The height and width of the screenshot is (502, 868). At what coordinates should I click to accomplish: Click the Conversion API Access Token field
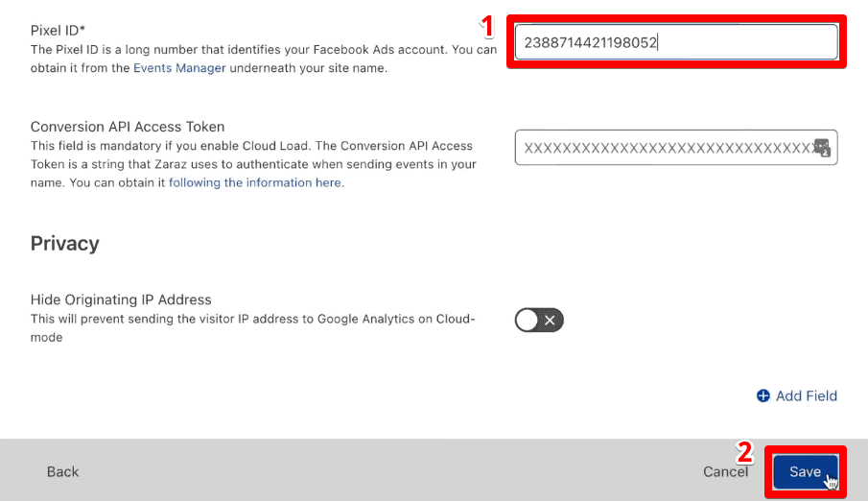(x=676, y=148)
